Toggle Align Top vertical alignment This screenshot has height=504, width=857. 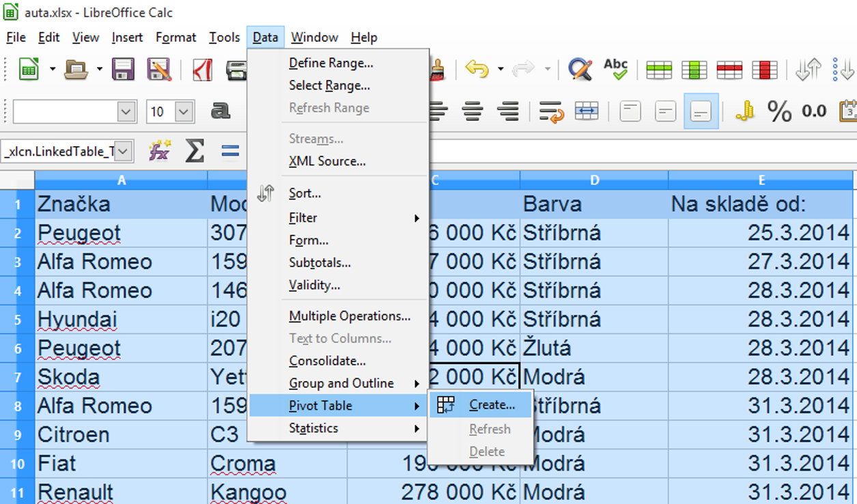point(630,111)
